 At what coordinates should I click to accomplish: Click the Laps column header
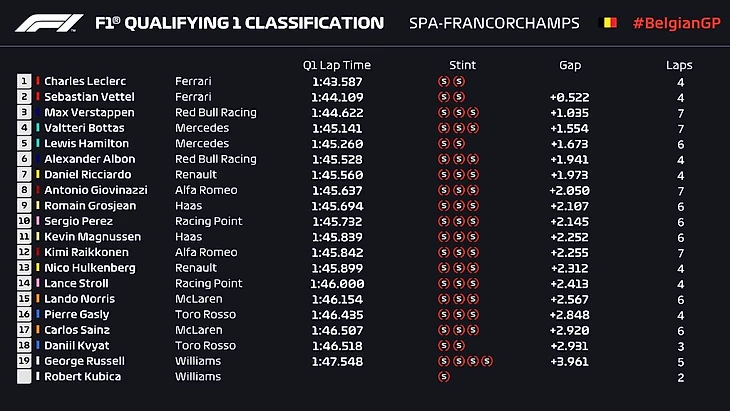click(x=679, y=65)
